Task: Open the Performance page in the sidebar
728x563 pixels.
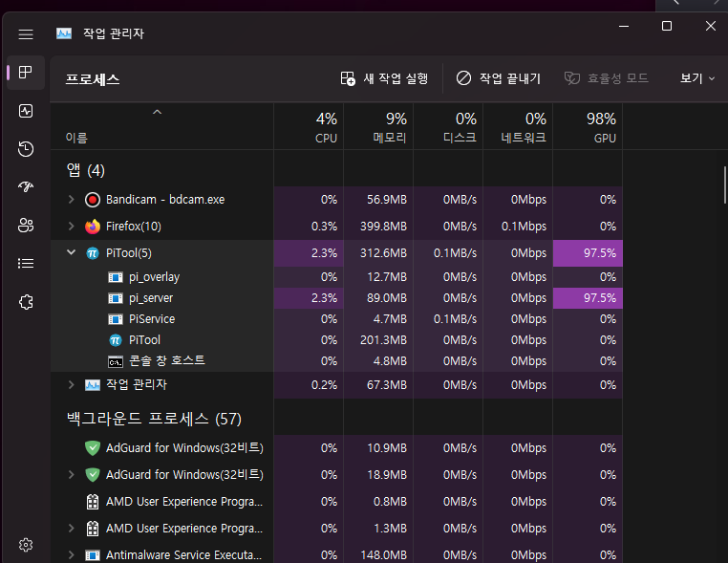Action: [x=26, y=111]
